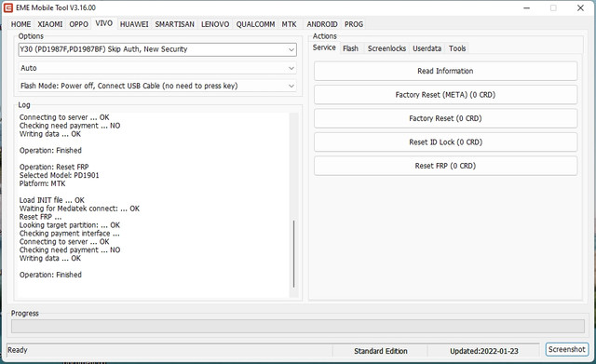Screen dimensions: 596x364
Task: Select the Service actions tab
Action: 324,47
